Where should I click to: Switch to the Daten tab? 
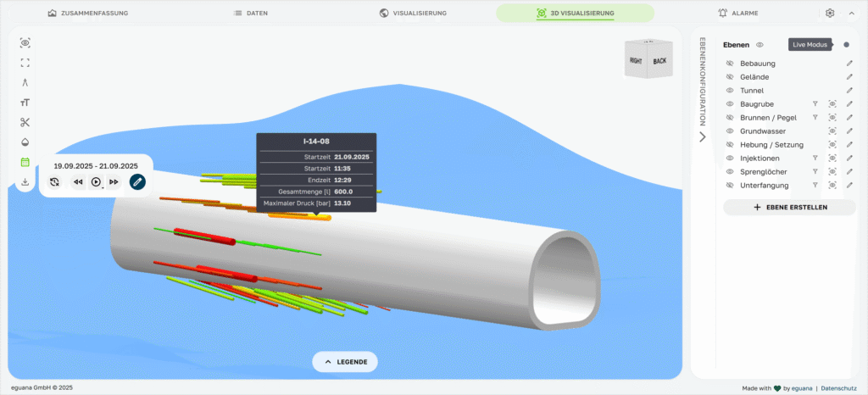251,14
